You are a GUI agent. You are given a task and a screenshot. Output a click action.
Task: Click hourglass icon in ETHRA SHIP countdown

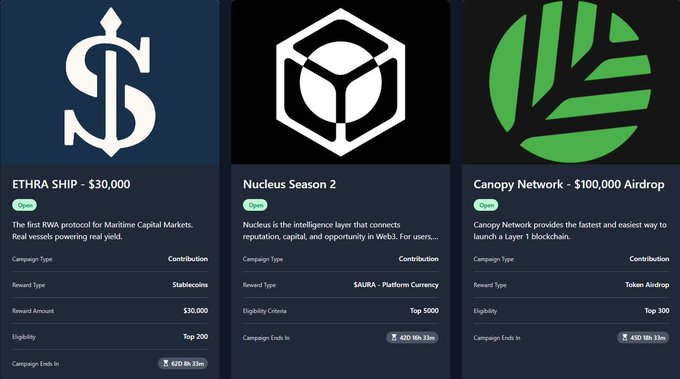166,363
